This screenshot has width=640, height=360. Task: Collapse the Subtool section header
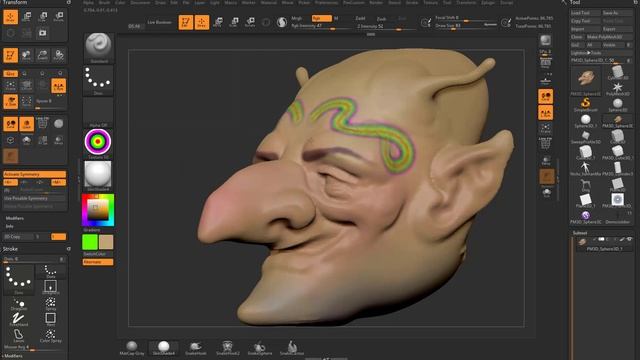pyautogui.click(x=580, y=233)
